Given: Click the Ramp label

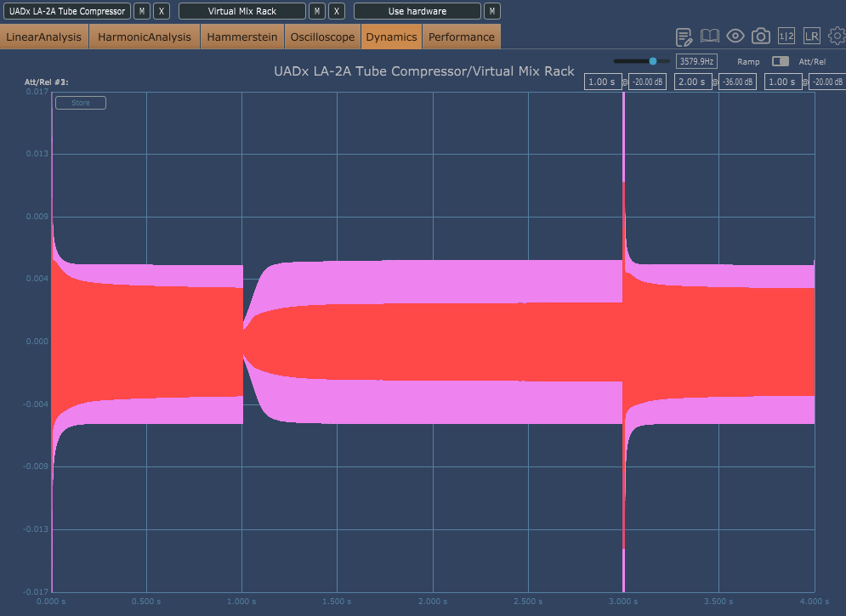Looking at the screenshot, I should 748,62.
